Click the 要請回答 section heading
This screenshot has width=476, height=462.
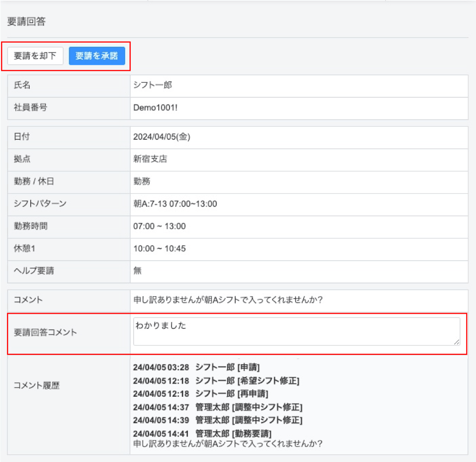(x=26, y=22)
